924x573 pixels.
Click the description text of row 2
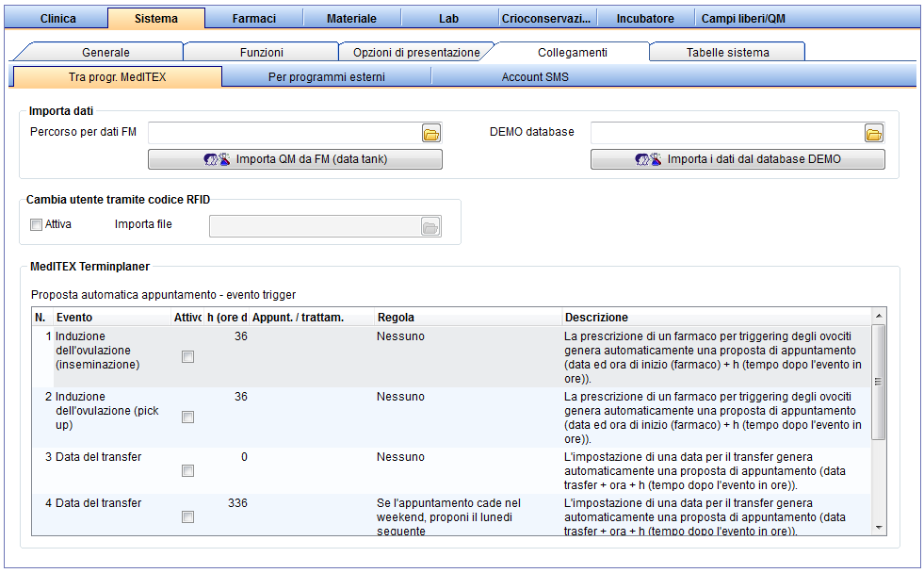[713, 417]
